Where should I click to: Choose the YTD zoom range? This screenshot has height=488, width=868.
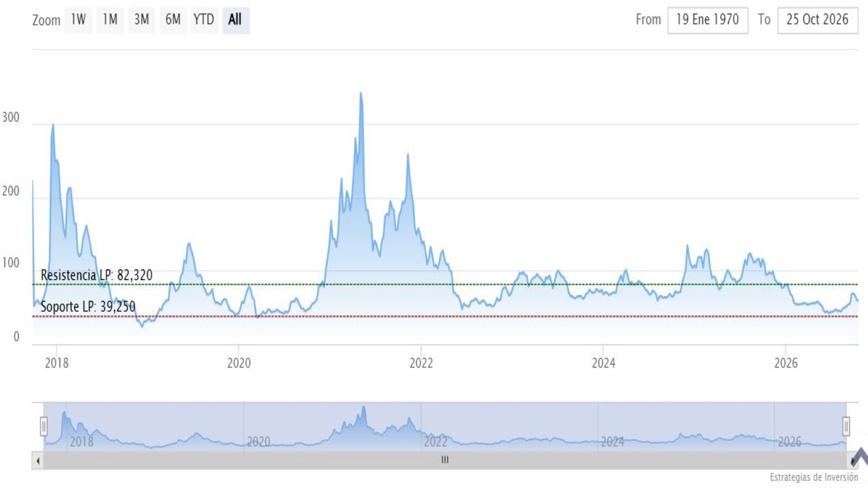[204, 20]
